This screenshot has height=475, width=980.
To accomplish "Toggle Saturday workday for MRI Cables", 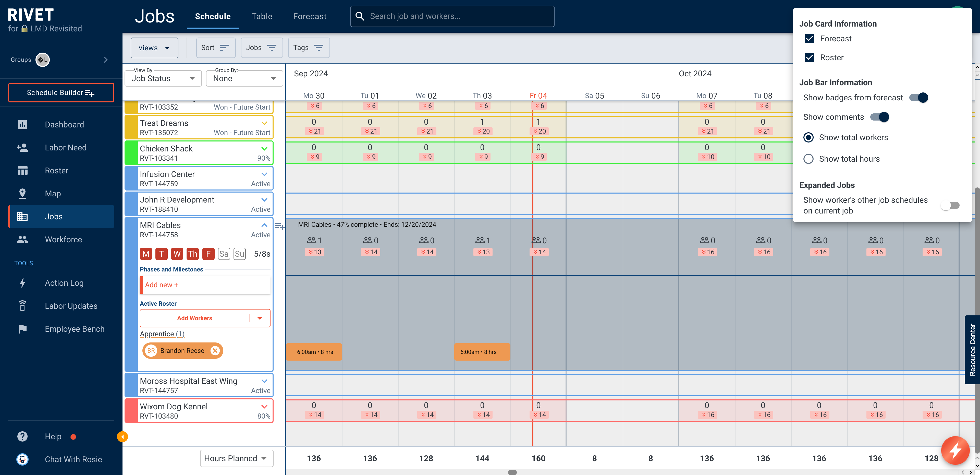I will click(x=224, y=254).
